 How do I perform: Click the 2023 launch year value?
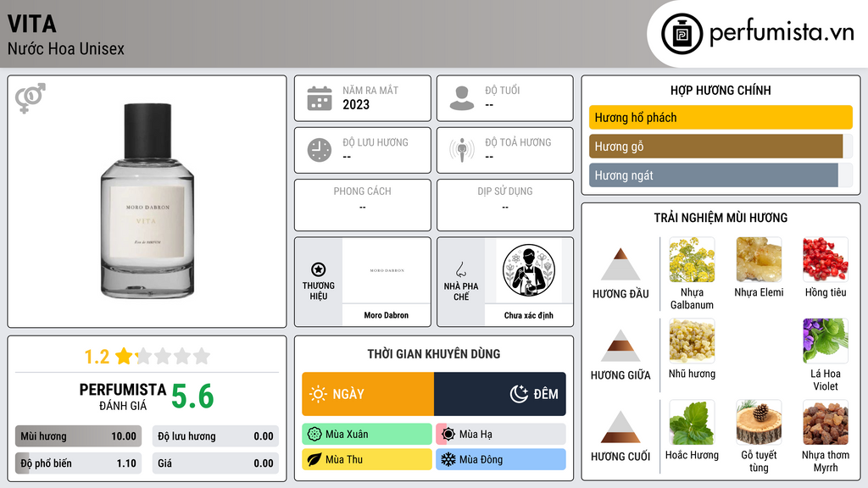(356, 104)
